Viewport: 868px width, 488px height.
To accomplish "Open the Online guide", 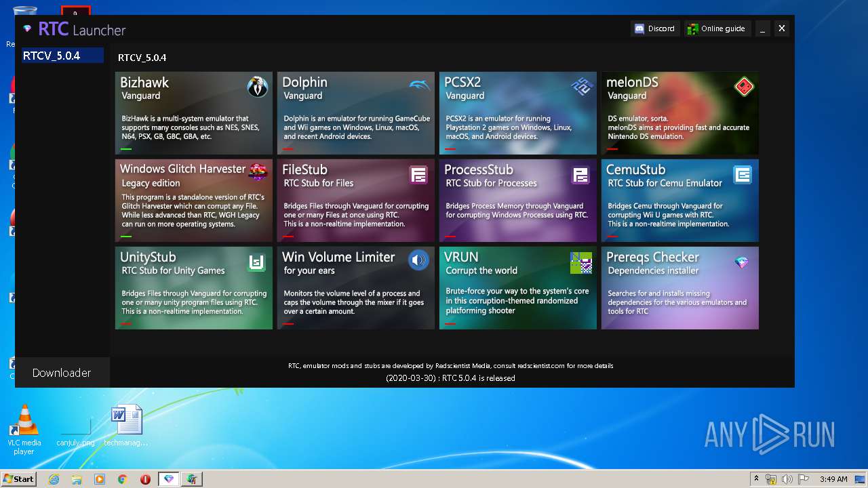I will coord(716,28).
